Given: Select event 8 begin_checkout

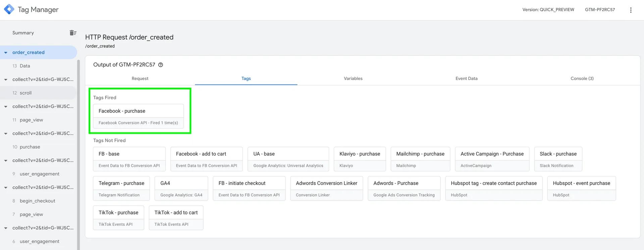Looking at the screenshot, I should 39,201.
